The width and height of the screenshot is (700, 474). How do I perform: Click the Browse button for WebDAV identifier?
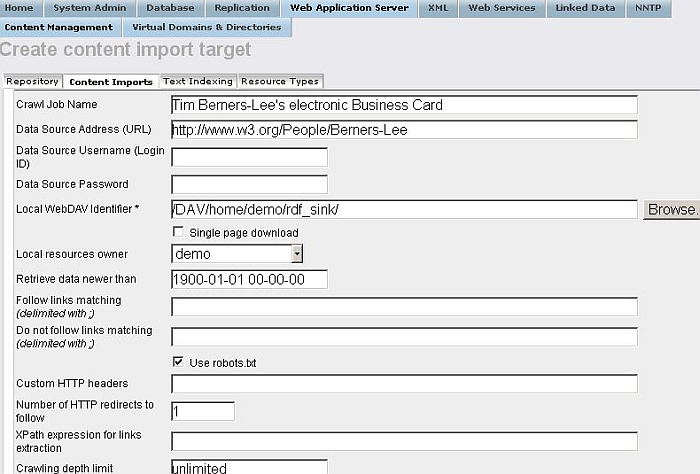672,209
